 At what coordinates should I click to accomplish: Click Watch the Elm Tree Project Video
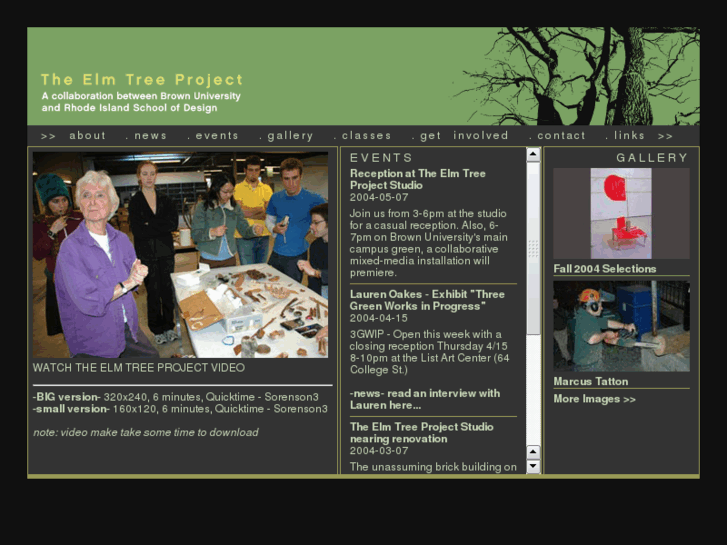[139, 368]
